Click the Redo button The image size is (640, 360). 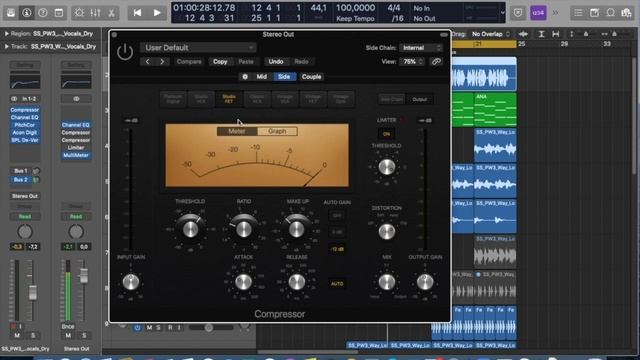point(301,62)
